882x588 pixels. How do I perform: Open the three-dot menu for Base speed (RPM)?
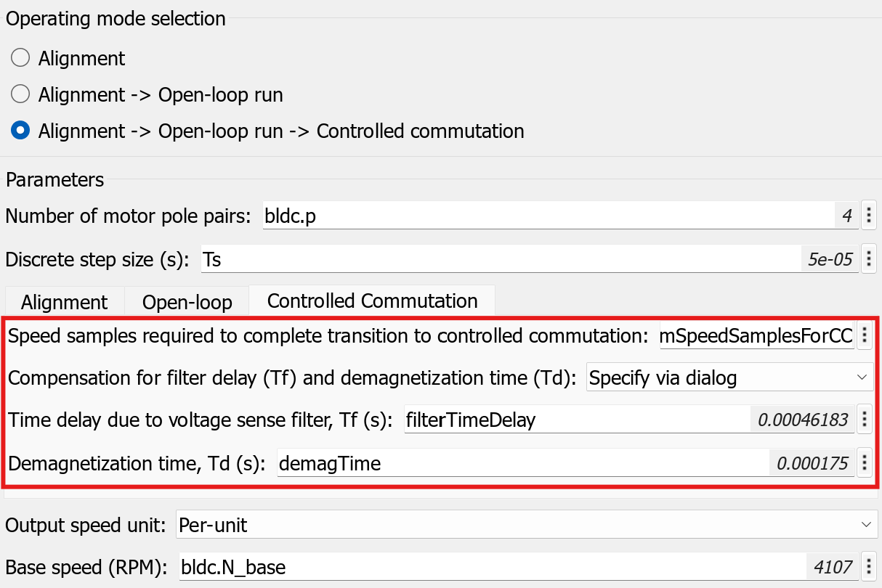pos(869,567)
